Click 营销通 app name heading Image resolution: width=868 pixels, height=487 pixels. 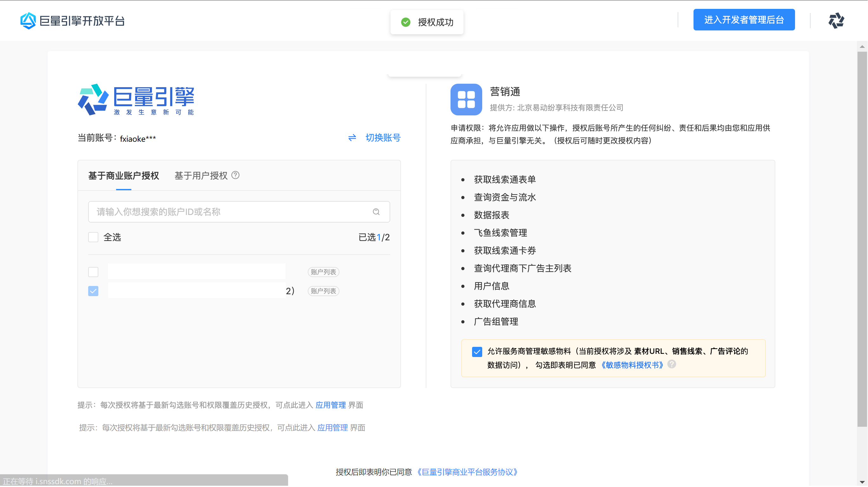coord(505,92)
